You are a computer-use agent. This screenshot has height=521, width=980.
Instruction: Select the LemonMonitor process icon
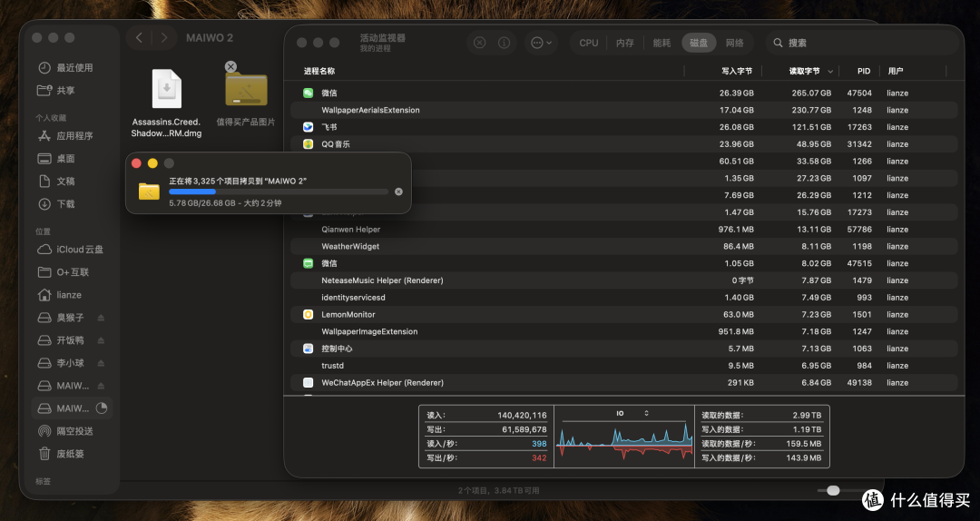(x=309, y=315)
